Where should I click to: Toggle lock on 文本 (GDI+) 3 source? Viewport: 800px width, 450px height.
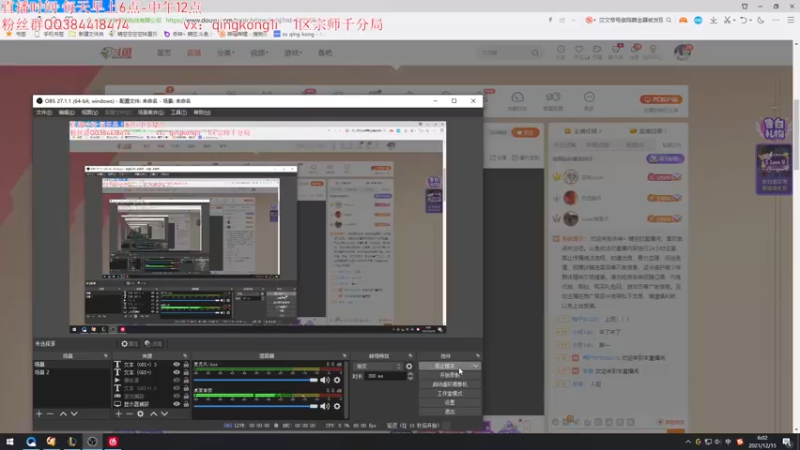click(x=186, y=364)
